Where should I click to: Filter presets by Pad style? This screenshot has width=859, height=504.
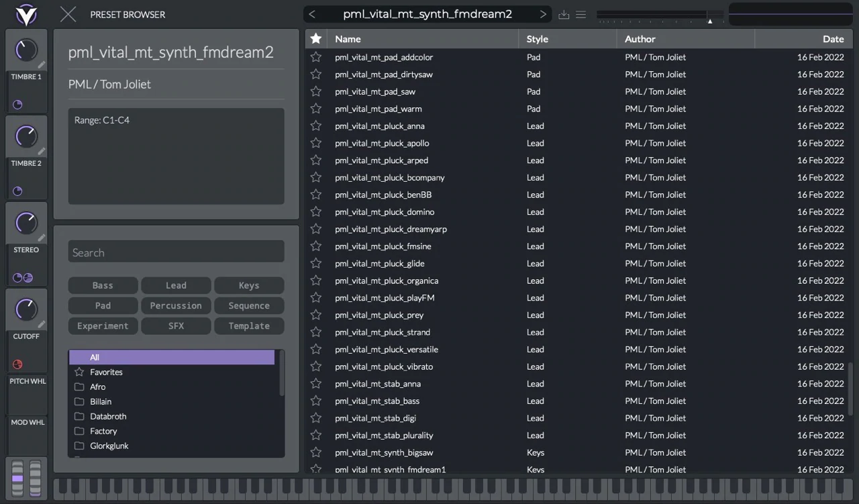(x=103, y=305)
